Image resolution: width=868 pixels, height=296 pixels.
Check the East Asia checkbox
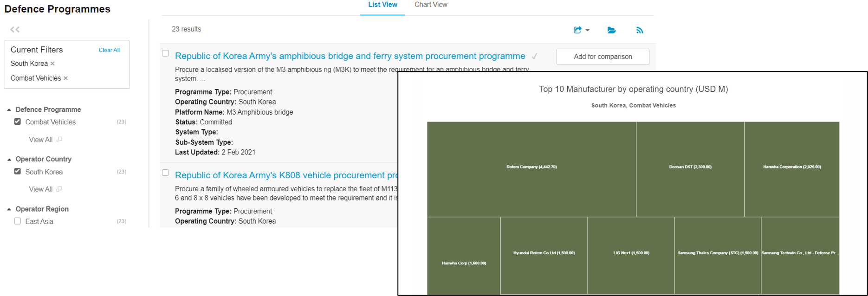(18, 221)
